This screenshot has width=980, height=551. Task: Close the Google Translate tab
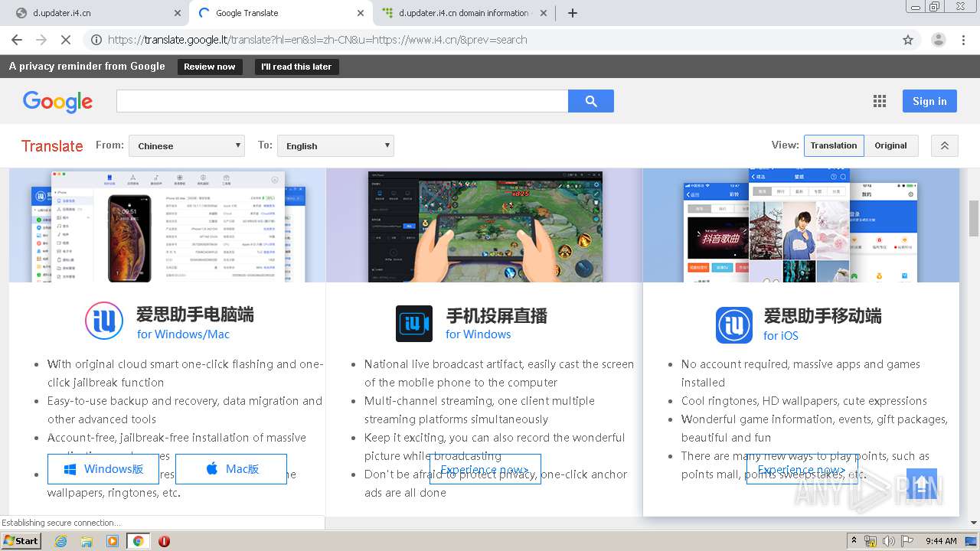click(361, 13)
